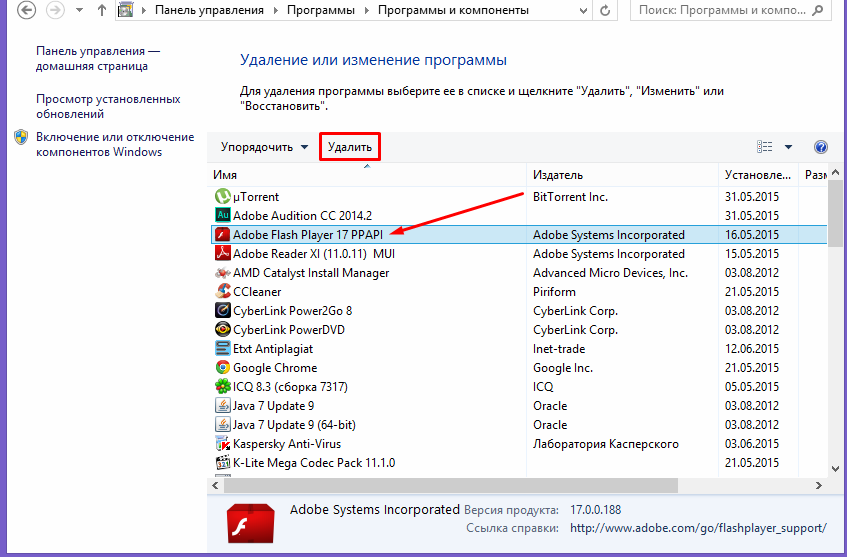Sort by the Имя column header
The image size is (847, 557).
click(367, 175)
